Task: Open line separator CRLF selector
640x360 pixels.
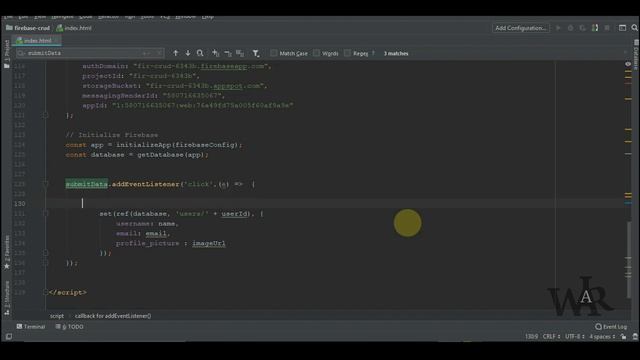Action: pos(551,337)
